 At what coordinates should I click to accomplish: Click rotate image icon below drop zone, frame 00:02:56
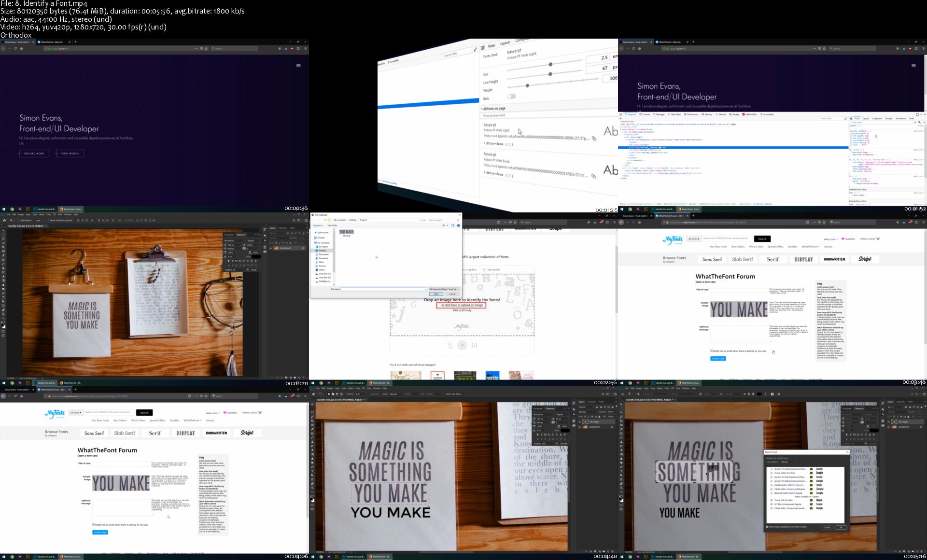click(449, 345)
